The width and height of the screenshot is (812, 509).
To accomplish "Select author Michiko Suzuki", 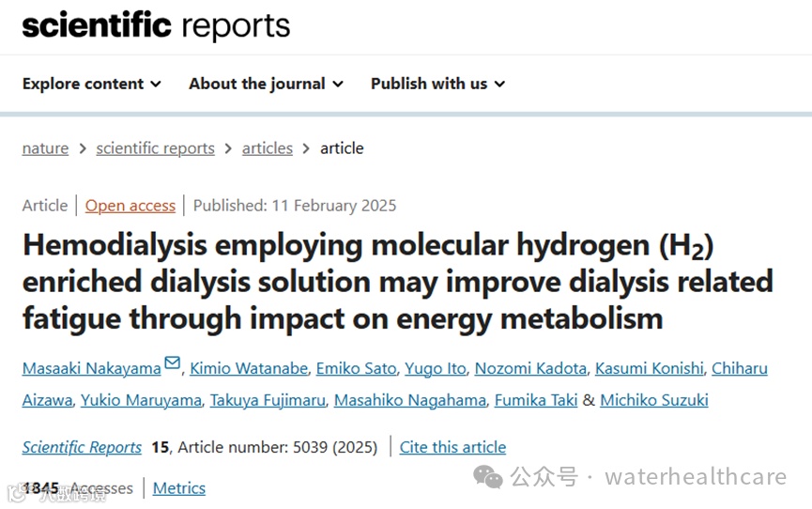I will click(654, 400).
